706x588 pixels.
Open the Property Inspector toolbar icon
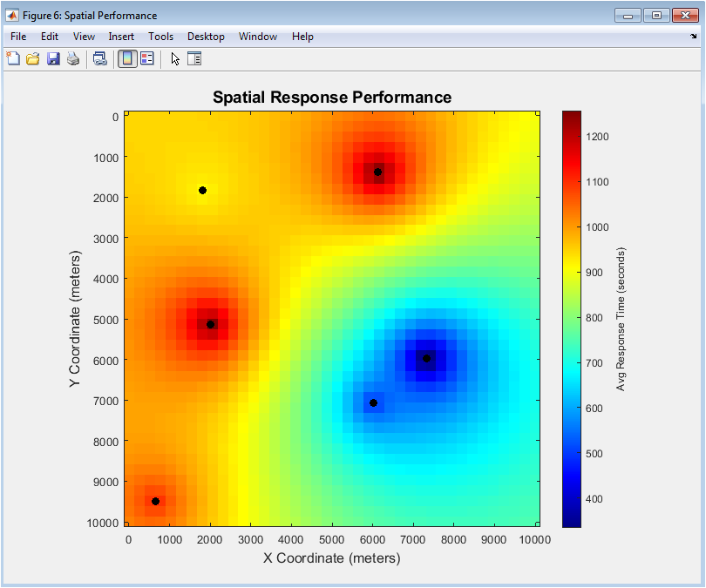click(x=194, y=59)
